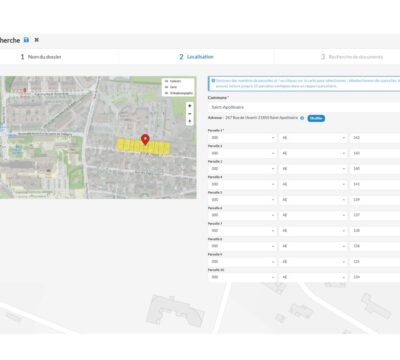Select step 2 Localisation tab

point(196,57)
